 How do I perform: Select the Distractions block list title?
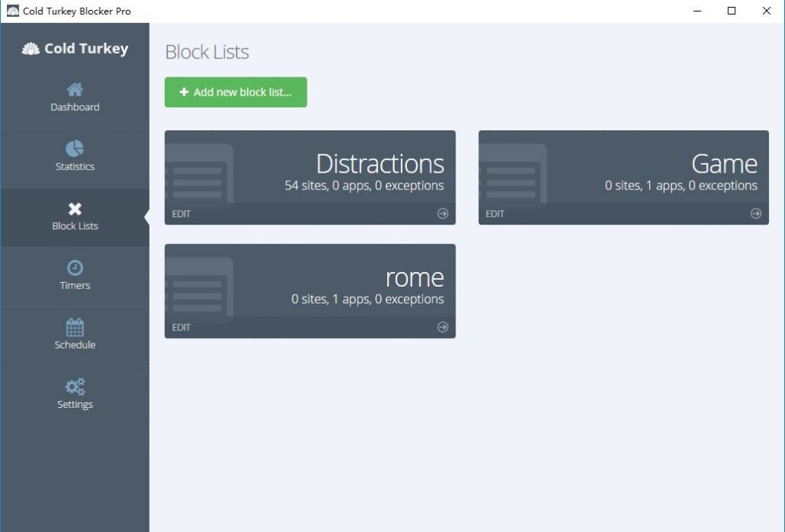[x=379, y=163]
